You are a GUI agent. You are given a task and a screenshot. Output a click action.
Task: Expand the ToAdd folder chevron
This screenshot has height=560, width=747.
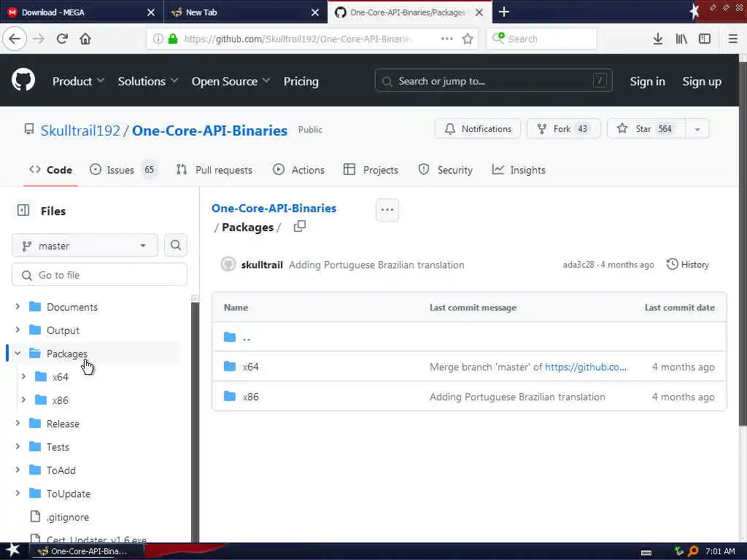click(x=18, y=470)
